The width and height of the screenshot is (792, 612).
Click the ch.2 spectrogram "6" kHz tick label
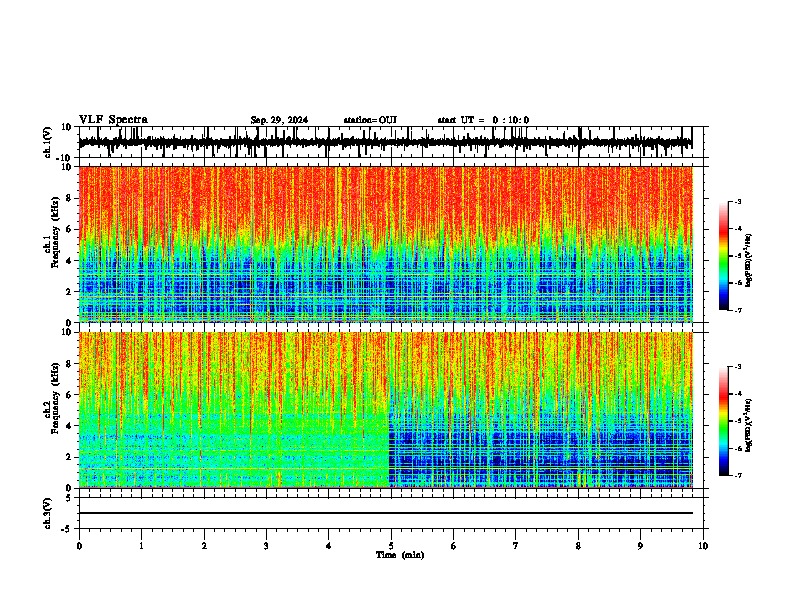(69, 395)
